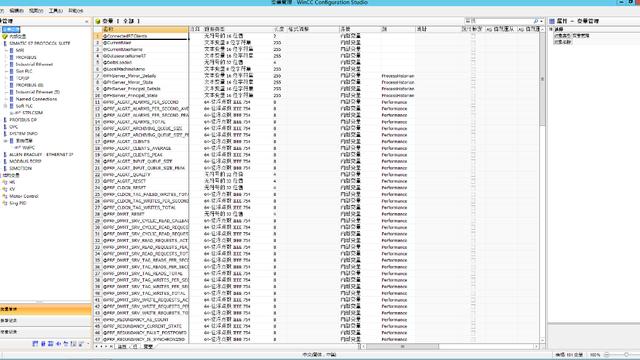Click the properties panel header icon
The height and width of the screenshot is (360, 640).
pyautogui.click(x=552, y=21)
